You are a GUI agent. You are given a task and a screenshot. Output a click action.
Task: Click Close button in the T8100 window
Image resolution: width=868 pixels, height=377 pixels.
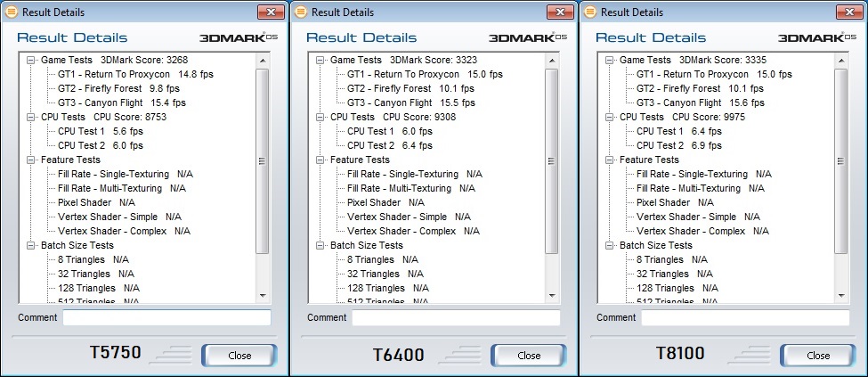coord(818,356)
